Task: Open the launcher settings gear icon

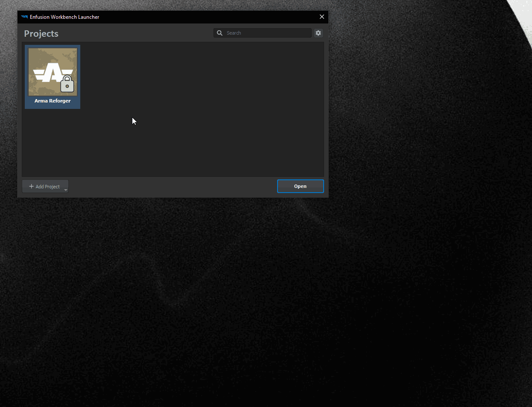Action: (318, 33)
